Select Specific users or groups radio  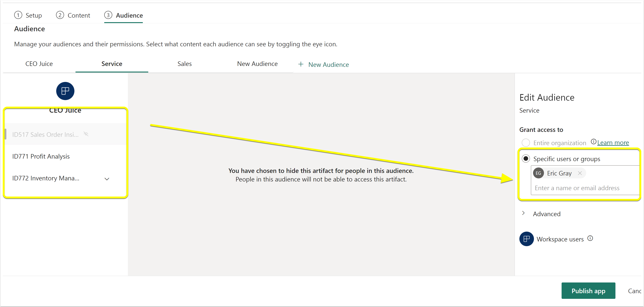(x=526, y=159)
